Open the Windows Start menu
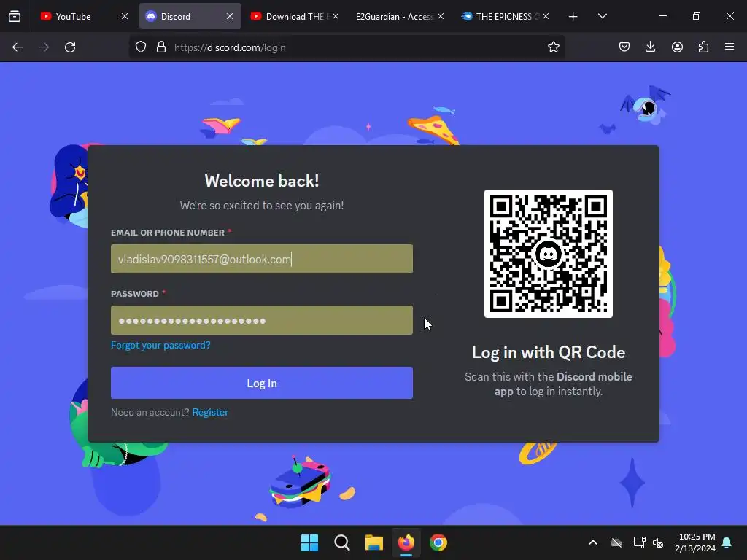 pyautogui.click(x=309, y=542)
